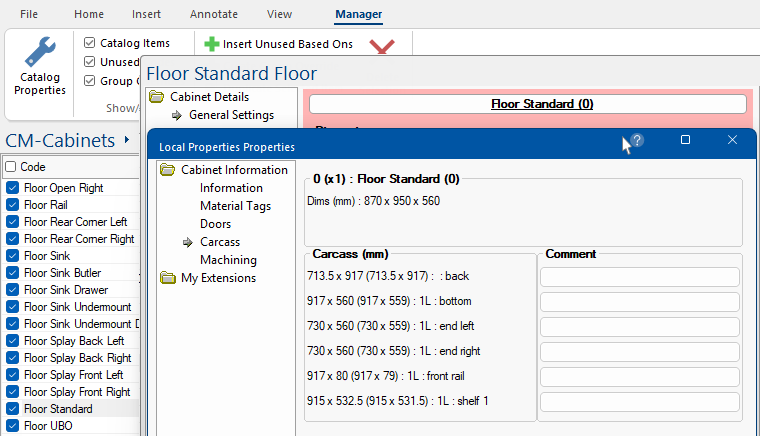This screenshot has width=760, height=436.
Task: Click the help question mark icon
Action: (637, 141)
